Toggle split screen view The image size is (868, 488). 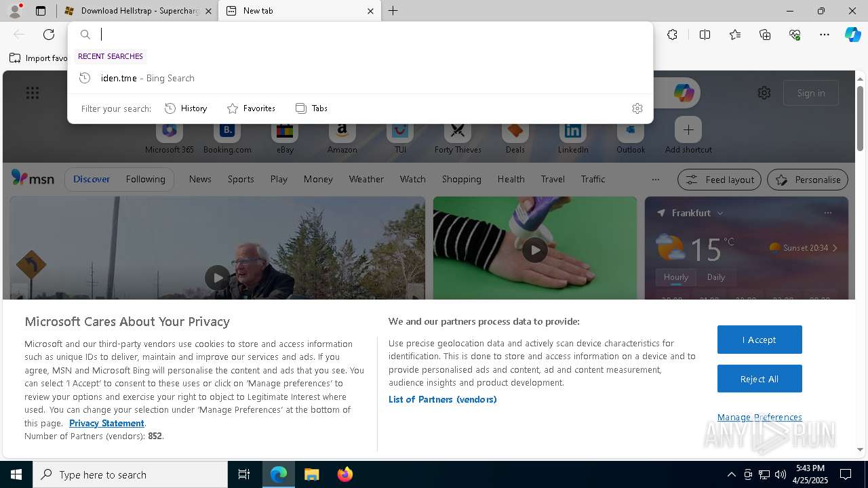click(705, 35)
